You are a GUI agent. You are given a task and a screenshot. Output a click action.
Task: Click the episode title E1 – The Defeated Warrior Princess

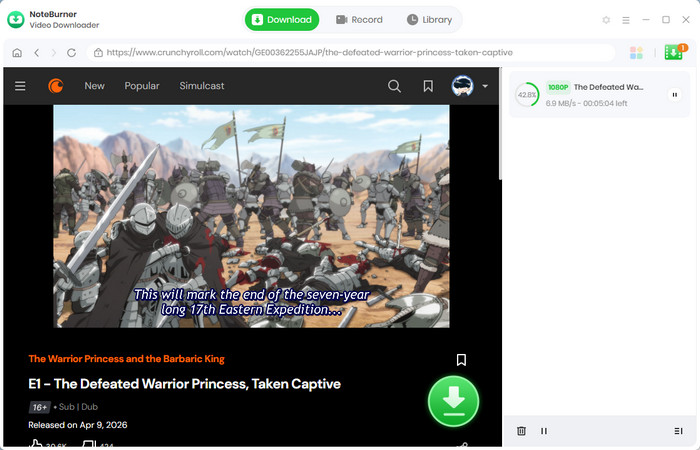point(184,384)
